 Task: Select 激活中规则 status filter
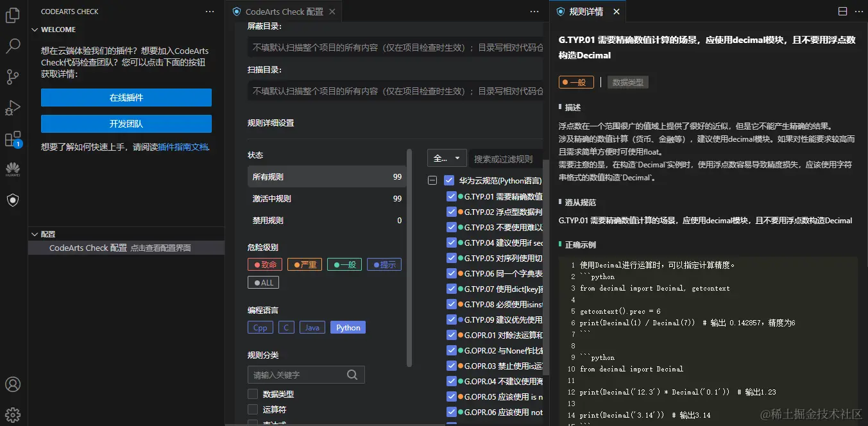coord(327,198)
